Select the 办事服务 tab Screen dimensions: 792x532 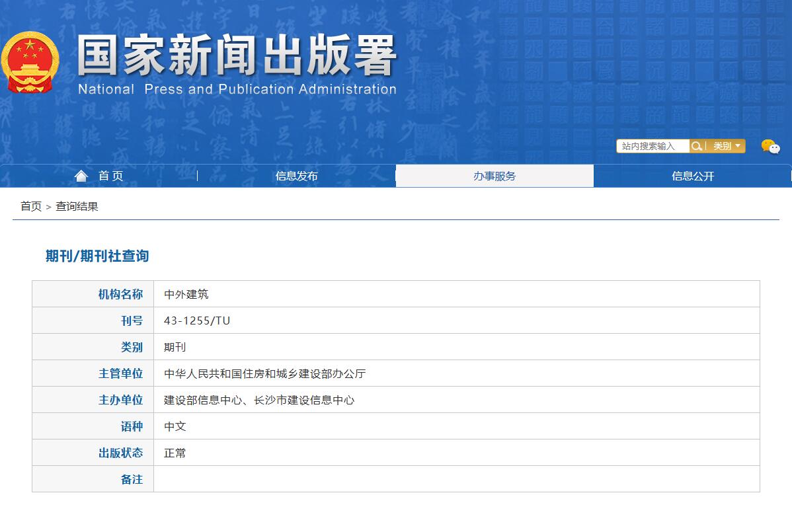494,175
